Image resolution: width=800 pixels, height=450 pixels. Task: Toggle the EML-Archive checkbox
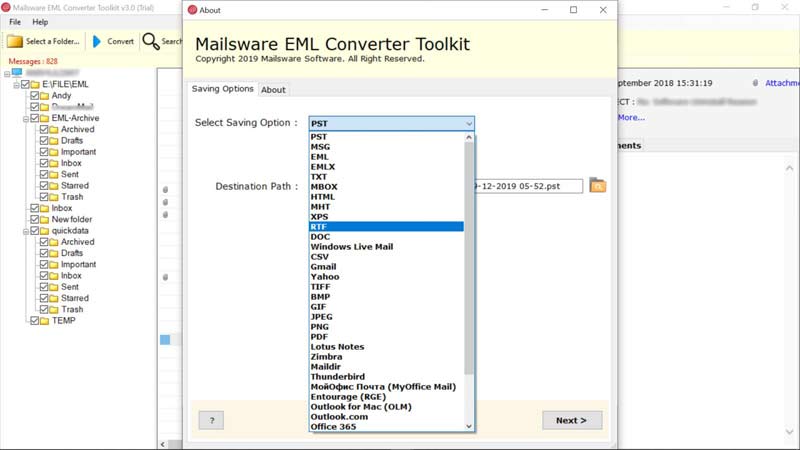(35, 118)
